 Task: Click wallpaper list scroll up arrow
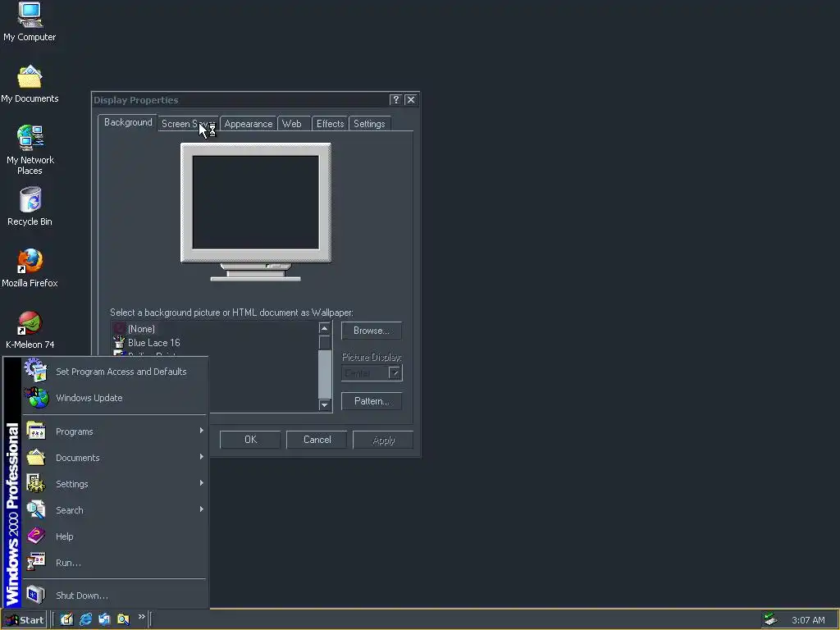[x=324, y=328]
